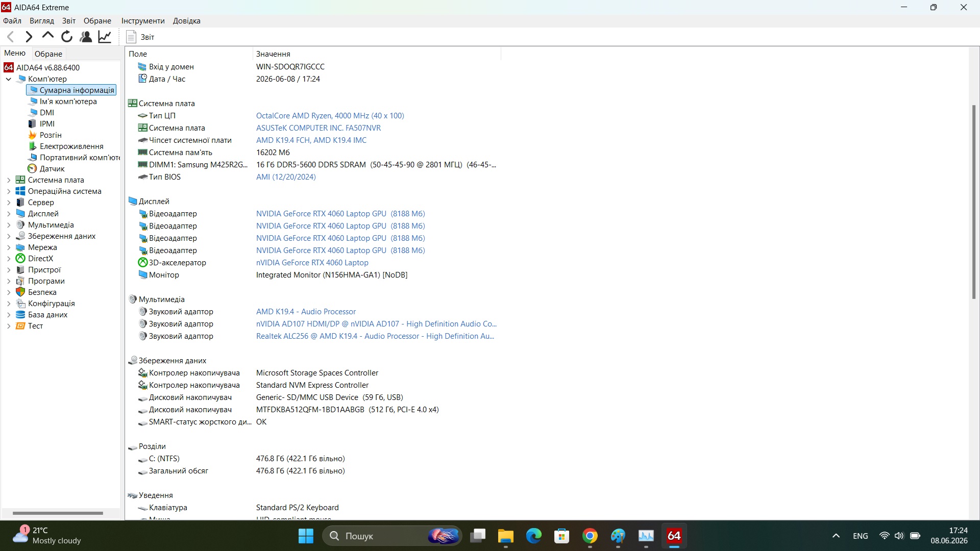Viewport: 980px width, 551px height.
Task: Open the nVIDIA GeForce RTX 4060 Laptop 3D-accelerator link
Action: tap(312, 263)
